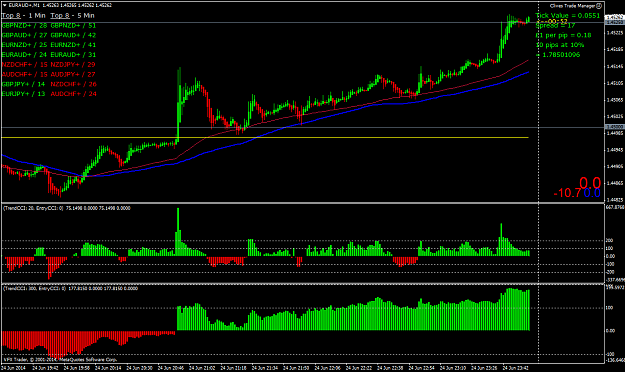The height and width of the screenshot is (372, 625).
Task: Click the Trade Manager smiley face icon
Action: [599, 6]
